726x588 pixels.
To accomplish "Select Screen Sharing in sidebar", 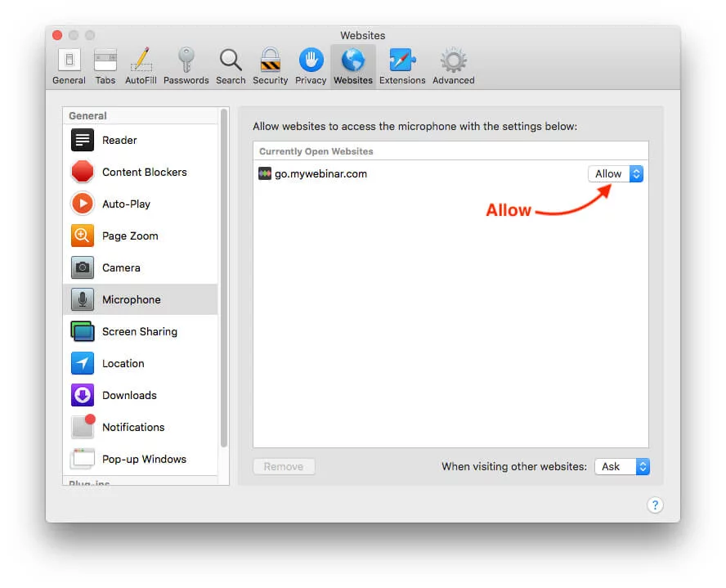I will coord(141,331).
